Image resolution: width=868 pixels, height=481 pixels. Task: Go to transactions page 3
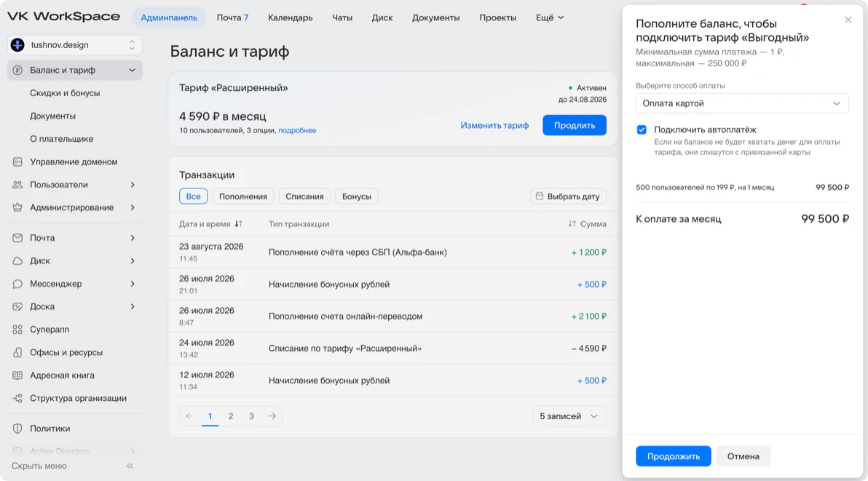tap(251, 416)
